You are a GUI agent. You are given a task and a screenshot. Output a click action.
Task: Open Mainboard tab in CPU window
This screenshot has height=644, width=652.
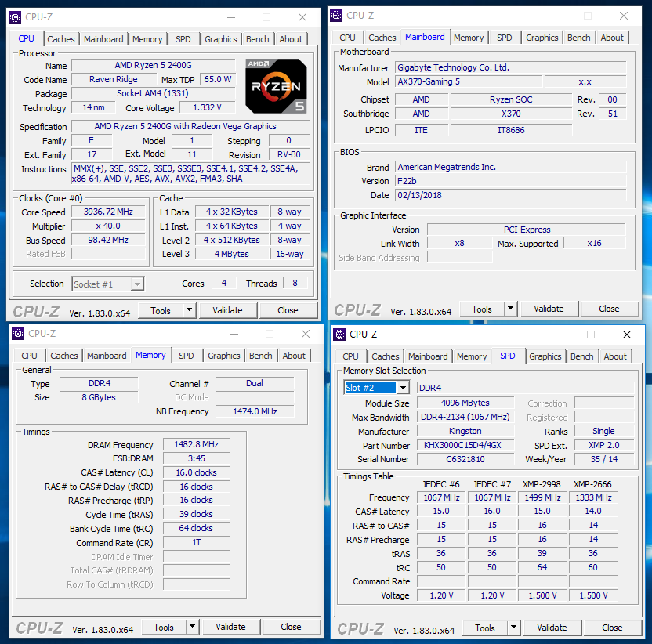tap(103, 39)
